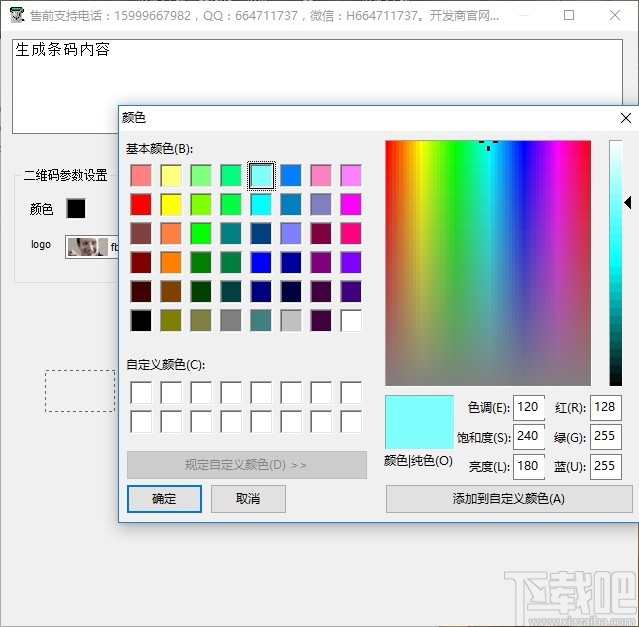
Task: Click the vertical brightness gradient bar
Action: coord(615,263)
